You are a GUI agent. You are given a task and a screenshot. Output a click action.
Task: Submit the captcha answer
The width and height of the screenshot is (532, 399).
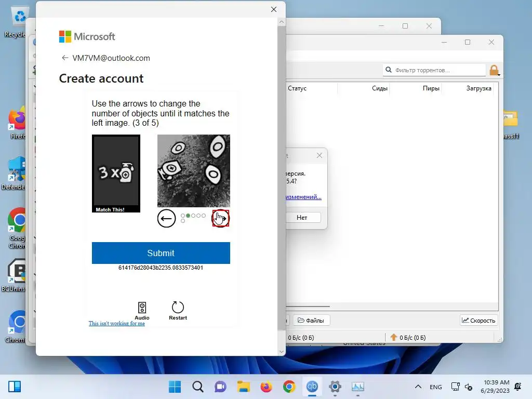point(161,253)
